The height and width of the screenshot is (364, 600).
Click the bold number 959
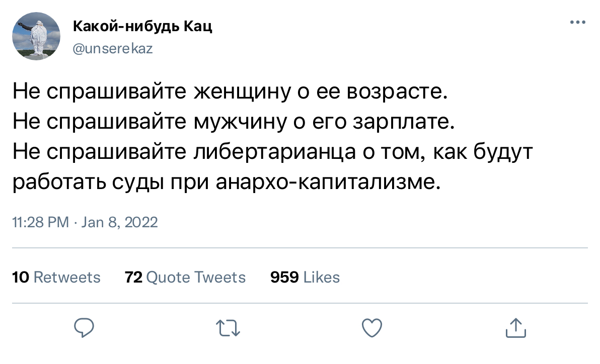click(x=285, y=277)
